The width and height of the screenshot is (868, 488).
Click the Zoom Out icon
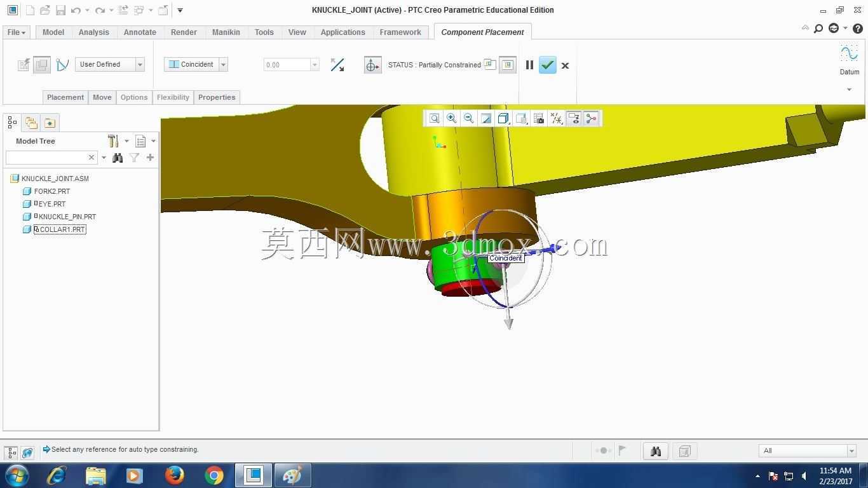coord(469,118)
